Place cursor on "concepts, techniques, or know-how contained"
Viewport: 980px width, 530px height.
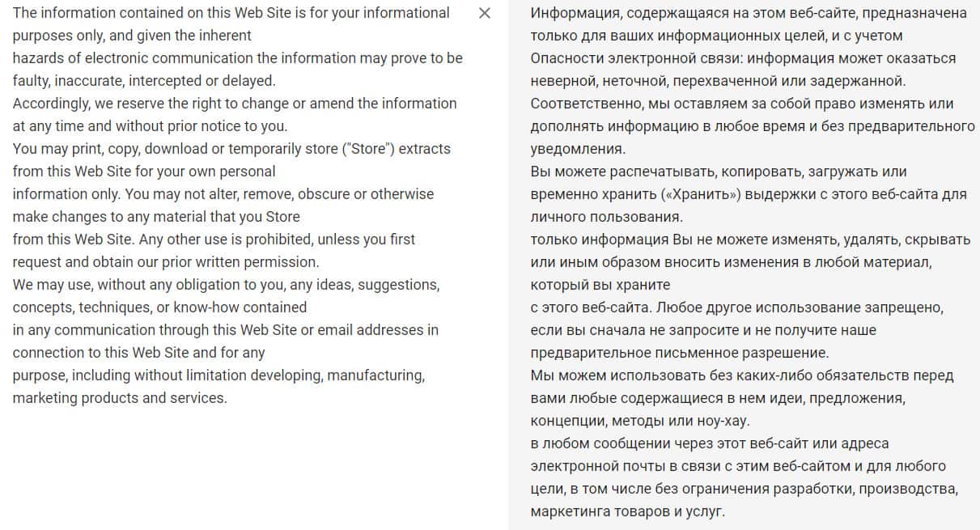point(159,307)
